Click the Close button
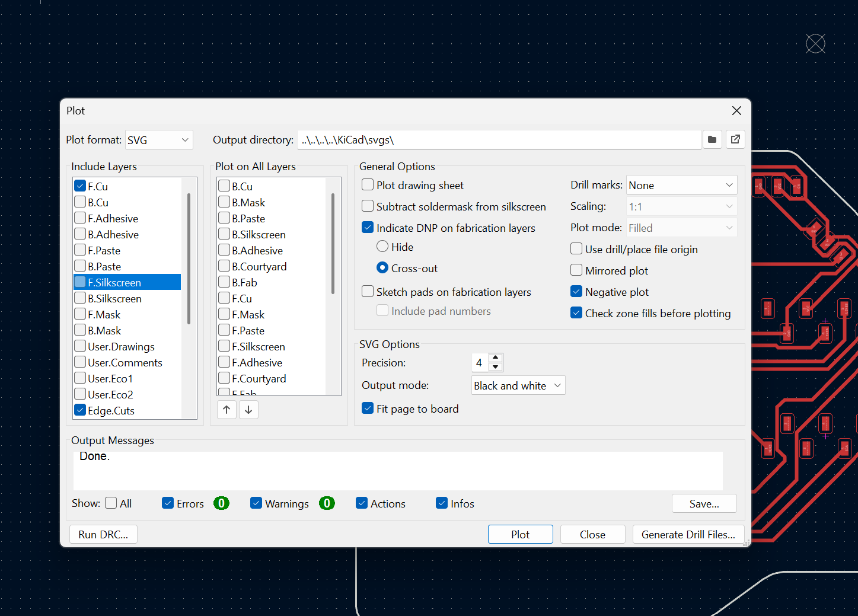 (x=592, y=534)
